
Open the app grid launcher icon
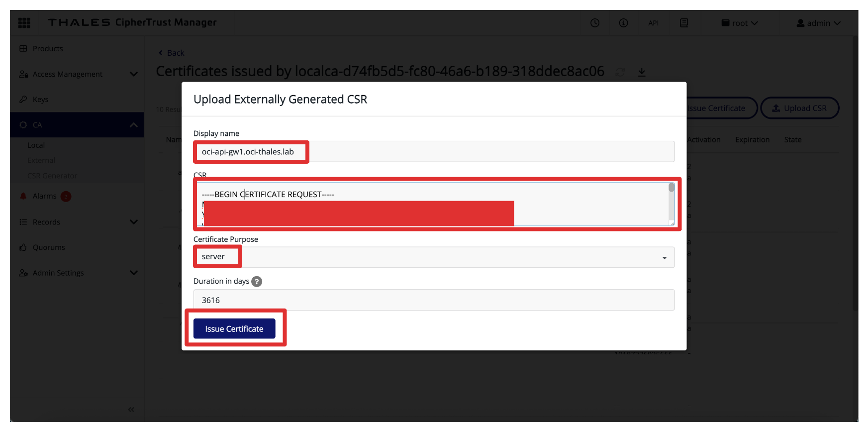pos(24,23)
